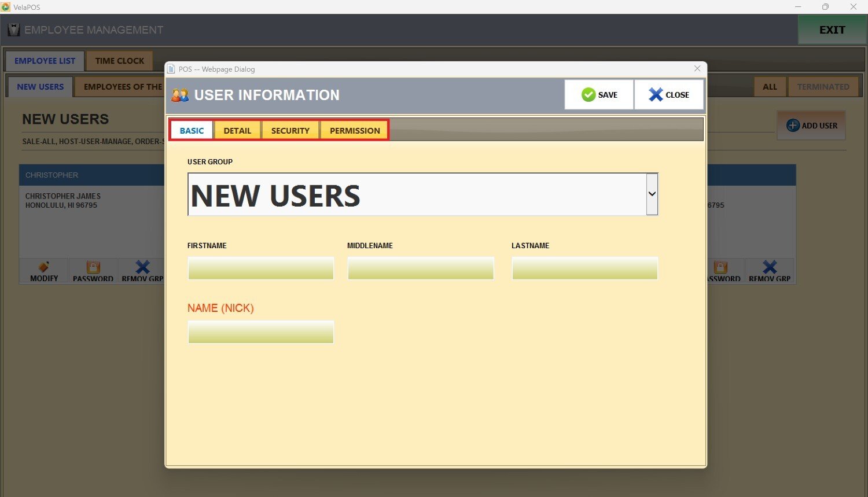Click the blue X Close icon
Screen dimensions: 868x497
(x=655, y=95)
